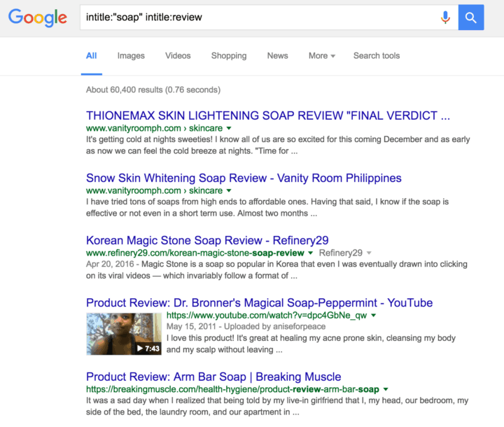The height and width of the screenshot is (427, 504).
Task: Switch to News tab
Action: pos(277,56)
